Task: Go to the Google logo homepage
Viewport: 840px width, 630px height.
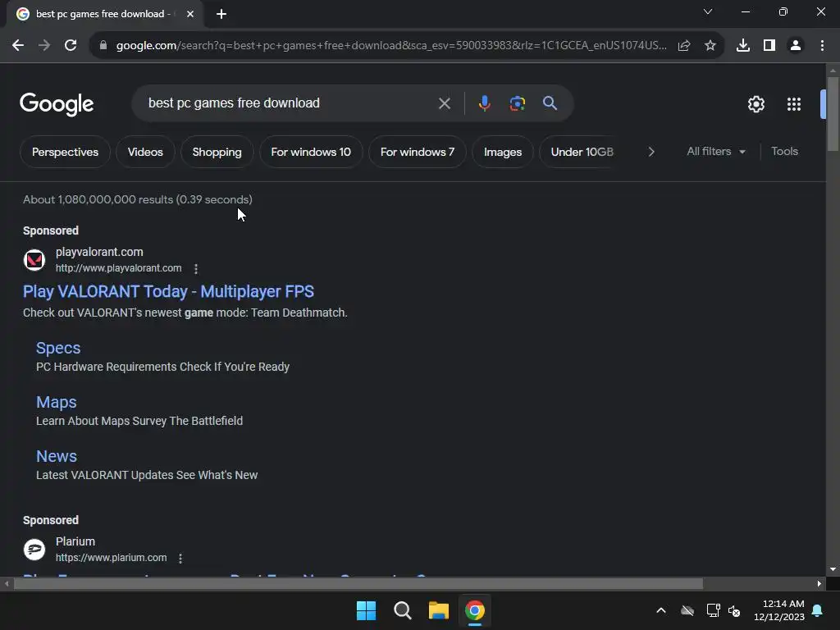Action: (x=57, y=104)
